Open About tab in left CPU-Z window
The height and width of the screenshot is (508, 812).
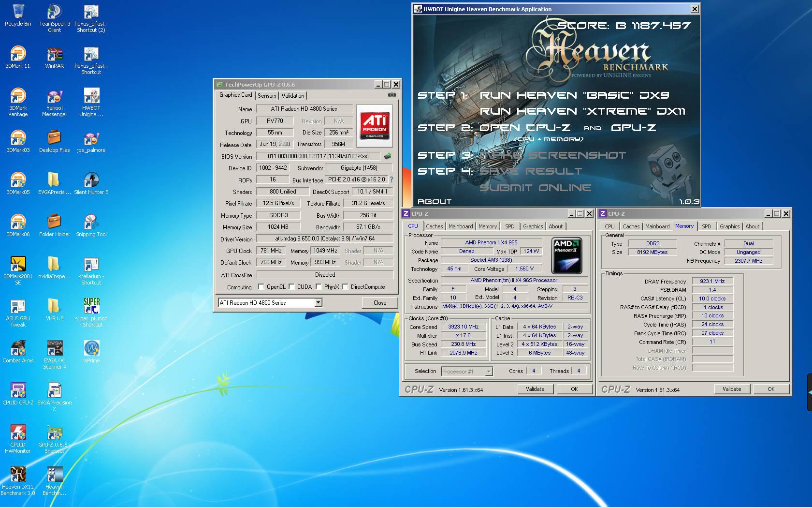pyautogui.click(x=555, y=226)
